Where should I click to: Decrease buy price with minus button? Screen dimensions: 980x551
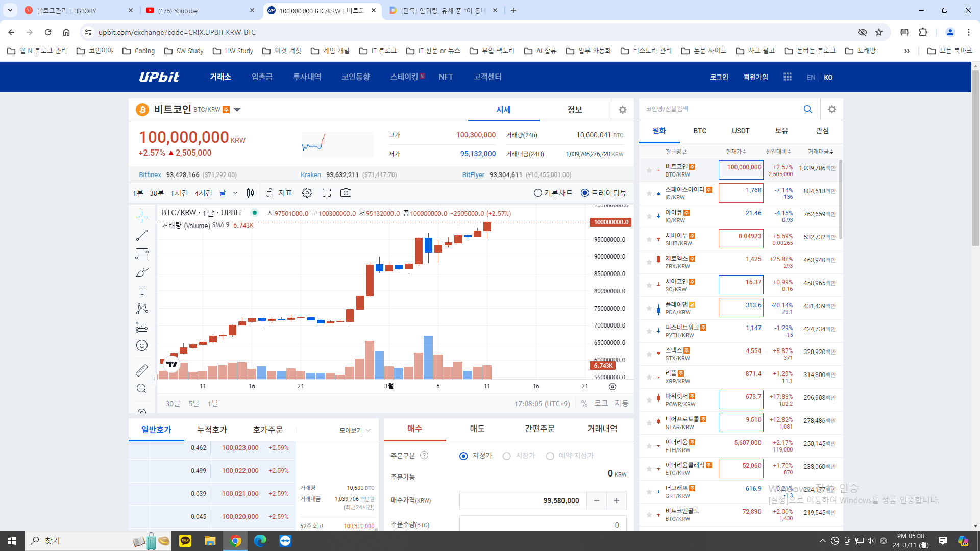point(596,500)
